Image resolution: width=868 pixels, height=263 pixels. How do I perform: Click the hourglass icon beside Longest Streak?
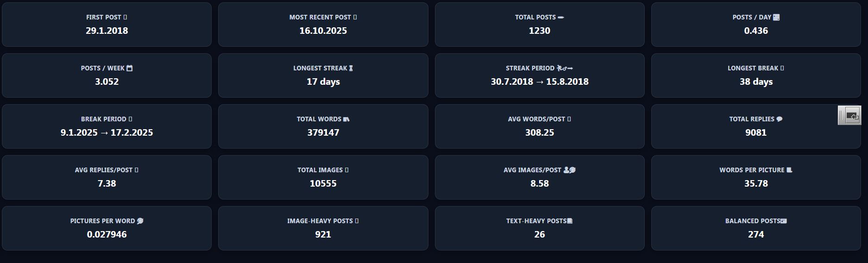(351, 68)
